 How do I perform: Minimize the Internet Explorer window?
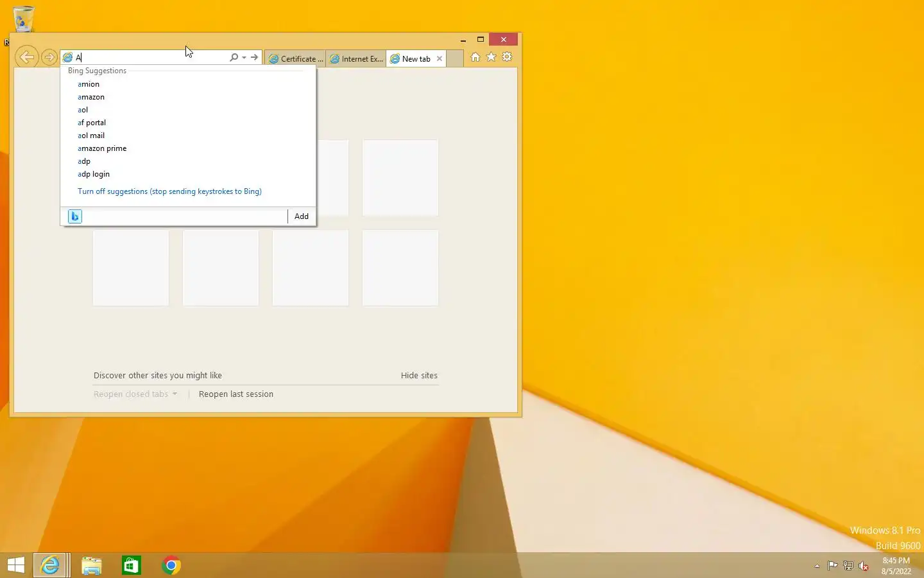[463, 40]
